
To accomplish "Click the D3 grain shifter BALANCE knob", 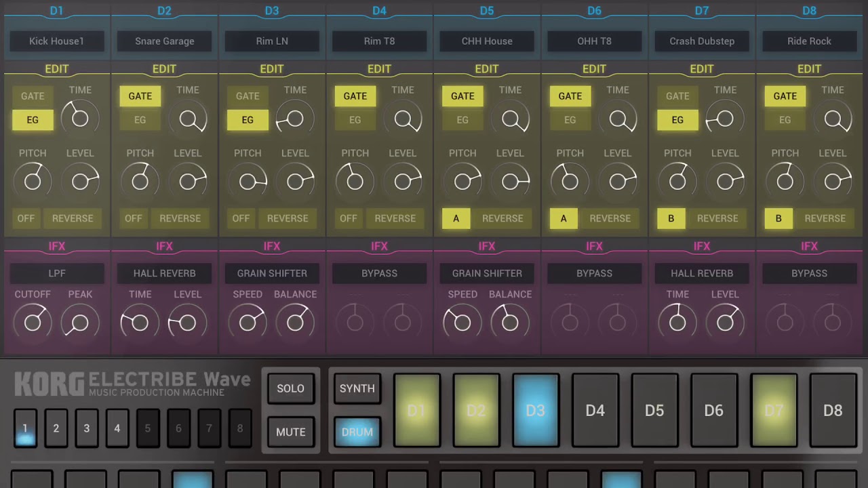I will click(x=295, y=323).
